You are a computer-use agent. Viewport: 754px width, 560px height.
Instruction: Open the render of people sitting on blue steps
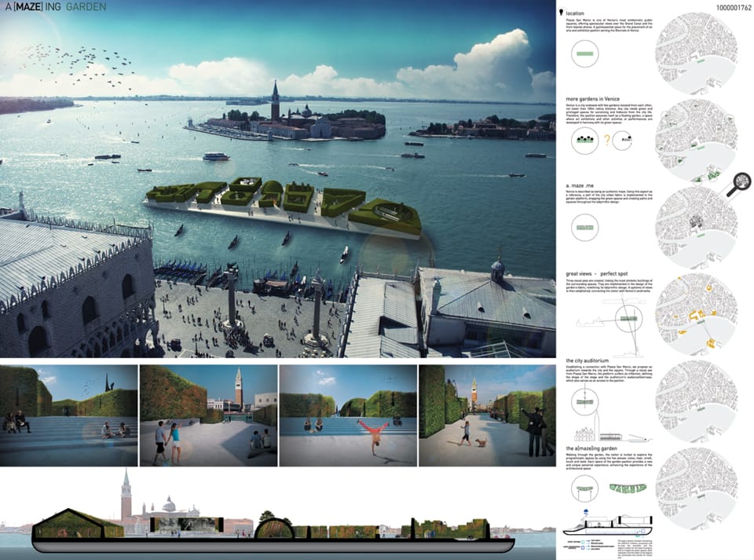(x=69, y=415)
